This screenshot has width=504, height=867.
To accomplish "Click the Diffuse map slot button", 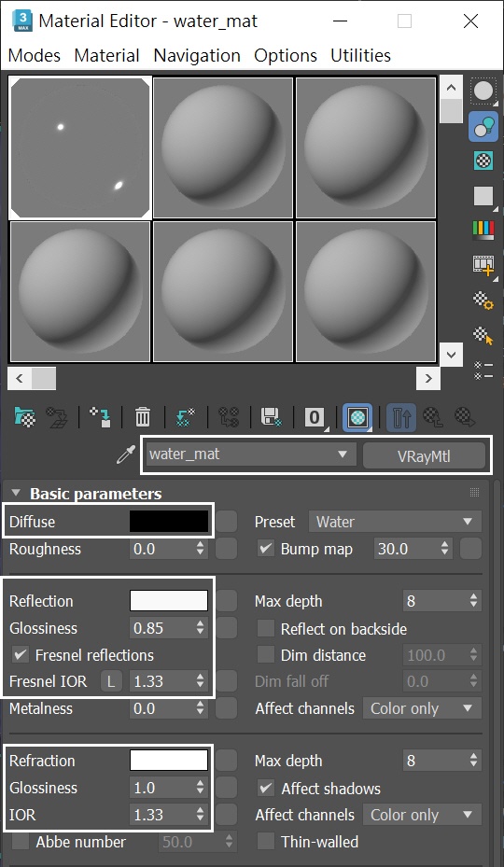I will 226,522.
